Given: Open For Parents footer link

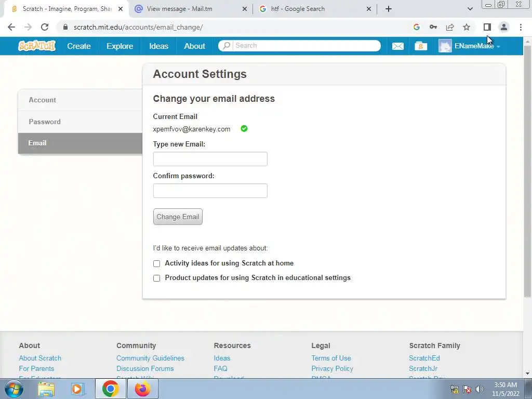Looking at the screenshot, I should 36,368.
